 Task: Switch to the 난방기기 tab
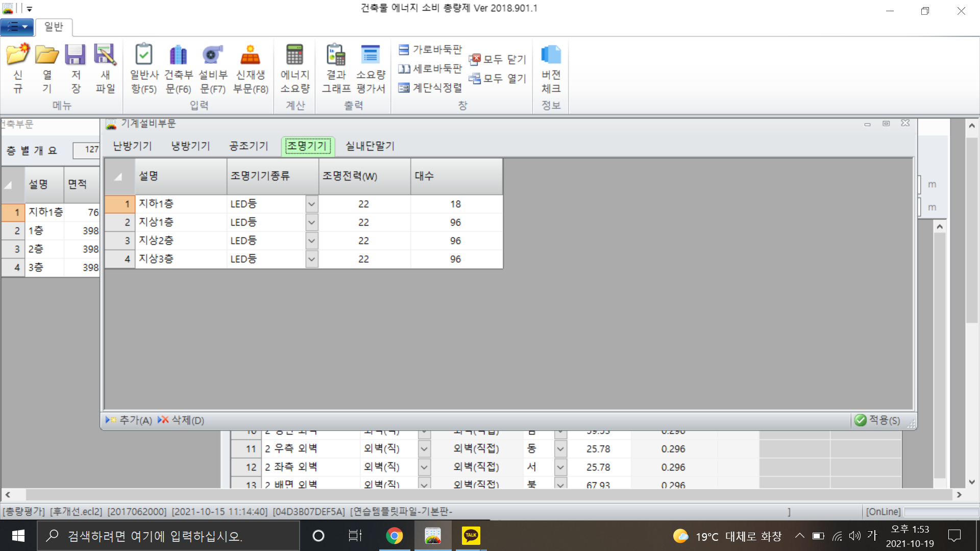132,146
